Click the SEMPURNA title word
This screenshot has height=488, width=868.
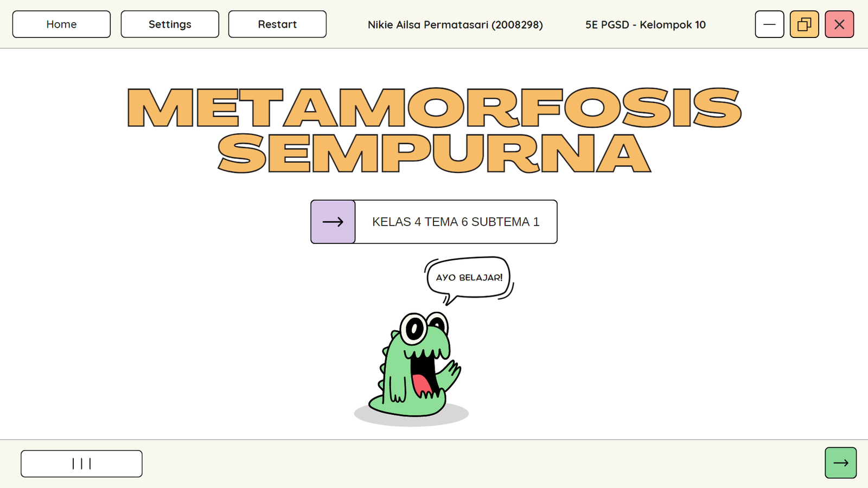tap(434, 153)
